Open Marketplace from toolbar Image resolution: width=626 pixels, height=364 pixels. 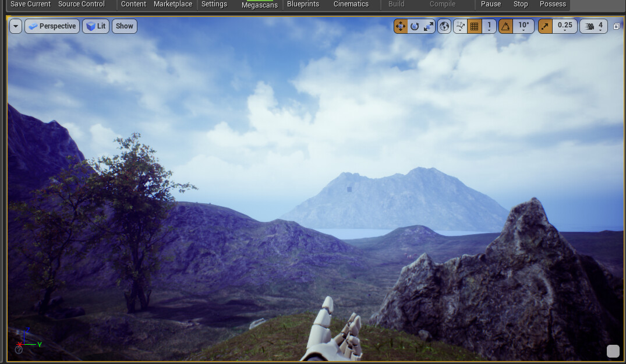(173, 4)
